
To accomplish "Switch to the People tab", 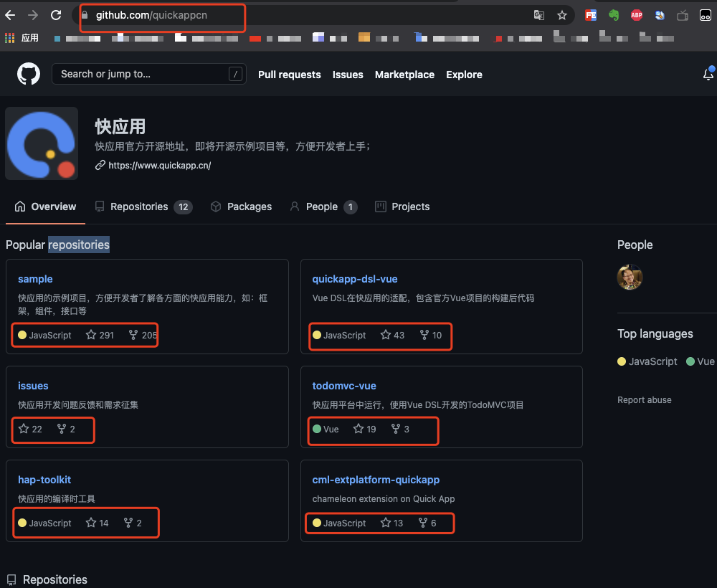I will click(323, 207).
